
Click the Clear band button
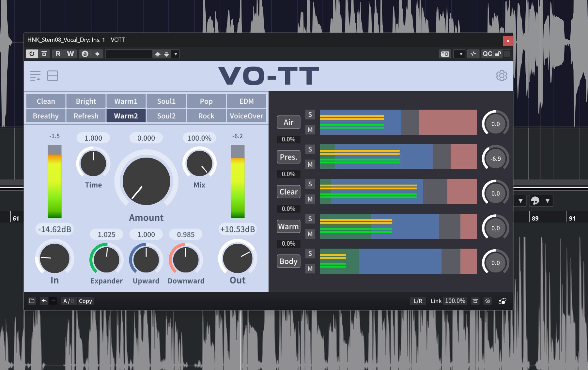click(288, 192)
